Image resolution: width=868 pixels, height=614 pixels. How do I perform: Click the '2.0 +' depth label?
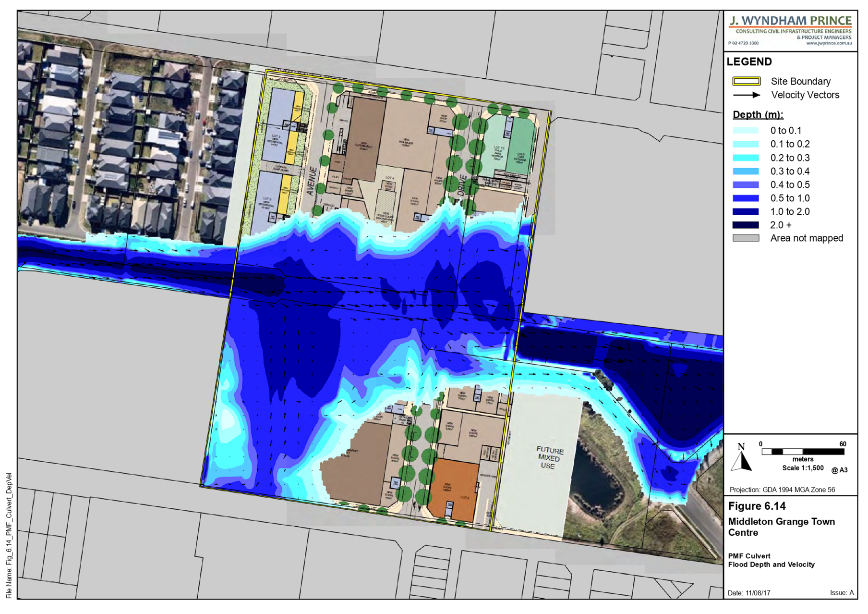click(x=781, y=225)
